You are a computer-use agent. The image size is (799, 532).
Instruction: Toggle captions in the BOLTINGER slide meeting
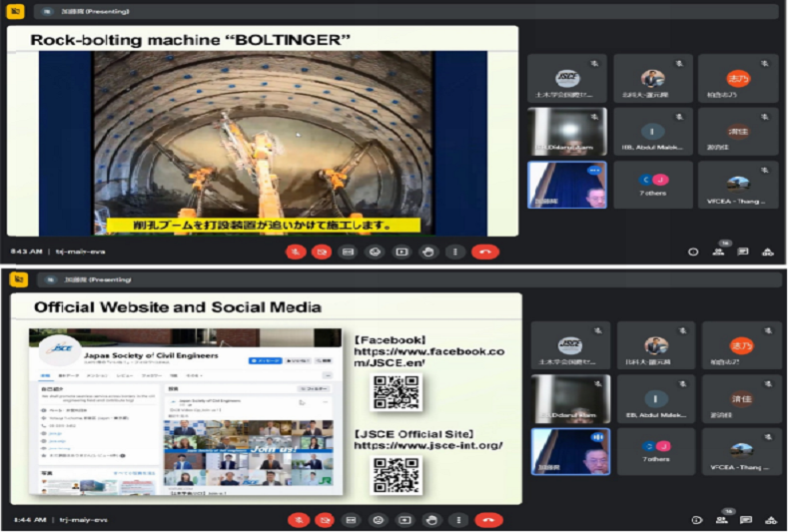tap(348, 252)
